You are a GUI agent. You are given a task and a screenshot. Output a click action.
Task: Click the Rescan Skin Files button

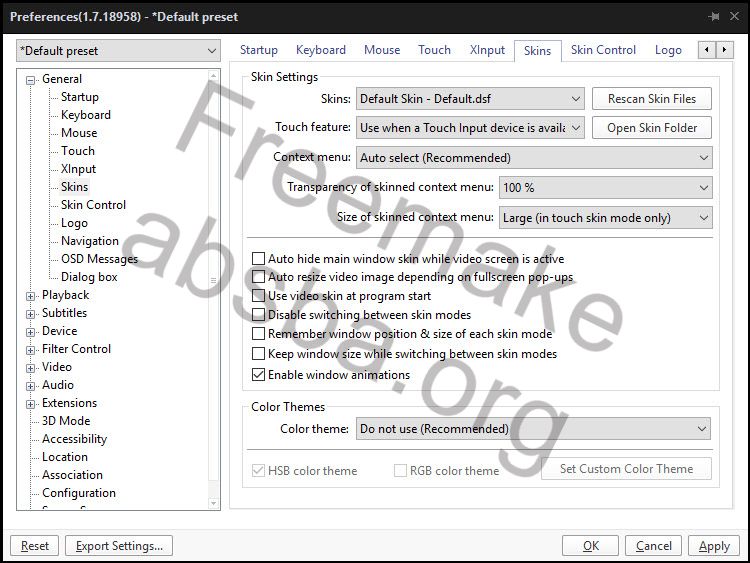[652, 99]
